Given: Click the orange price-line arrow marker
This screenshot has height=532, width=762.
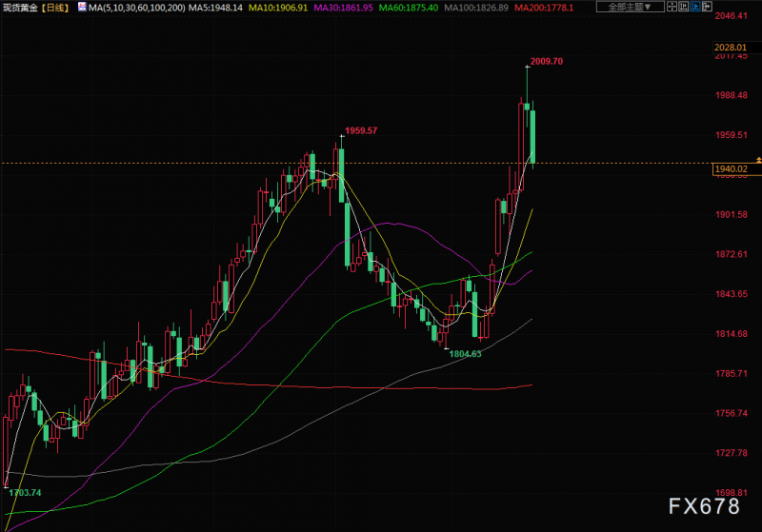Looking at the screenshot, I should pos(758,160).
